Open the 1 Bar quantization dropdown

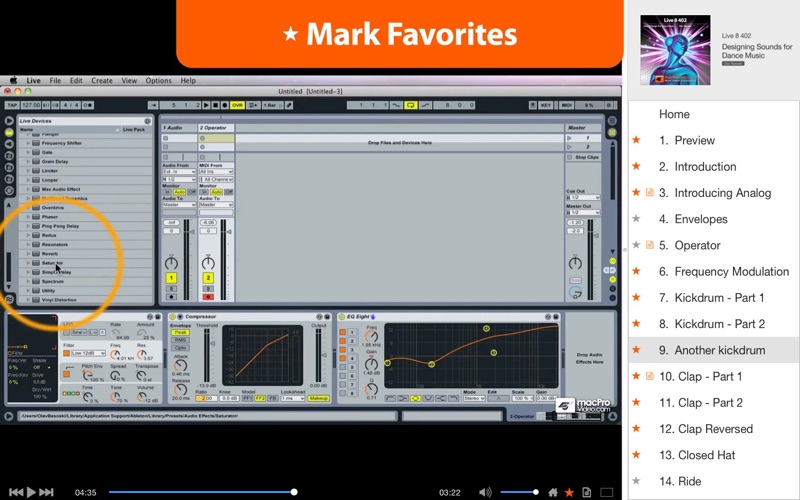[x=272, y=105]
